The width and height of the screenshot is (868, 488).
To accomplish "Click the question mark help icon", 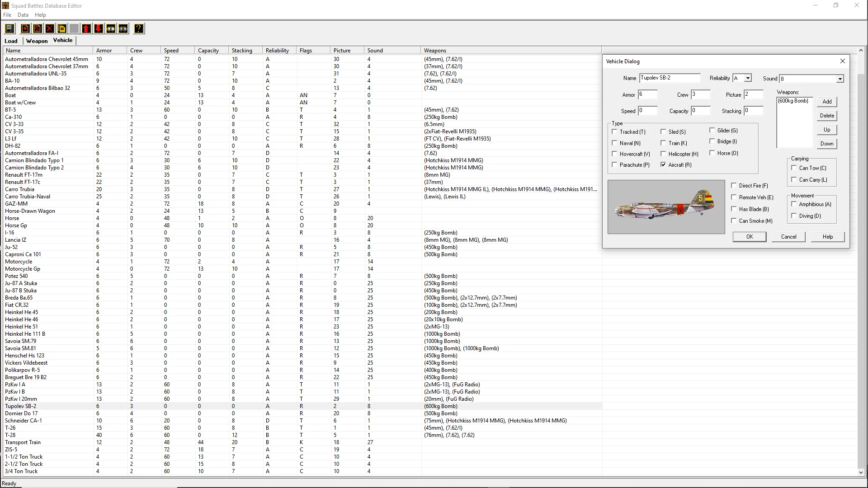I will coord(139,29).
